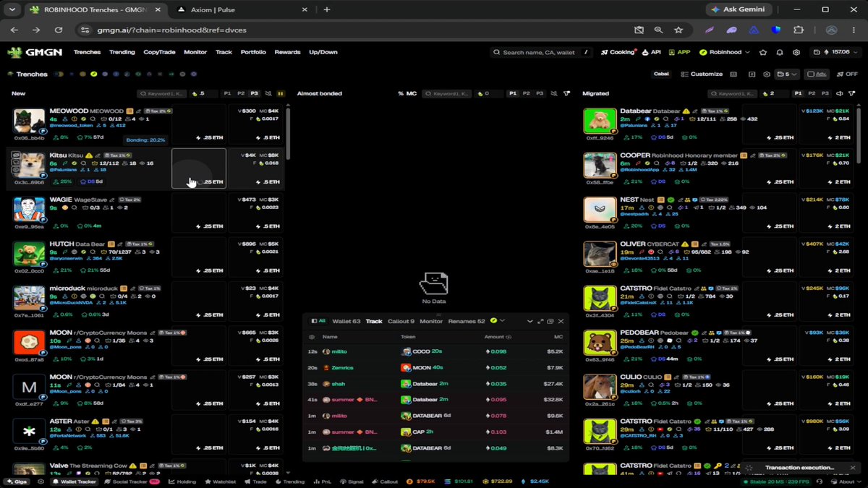Select preset P3 in the Migrated column

[825, 93]
